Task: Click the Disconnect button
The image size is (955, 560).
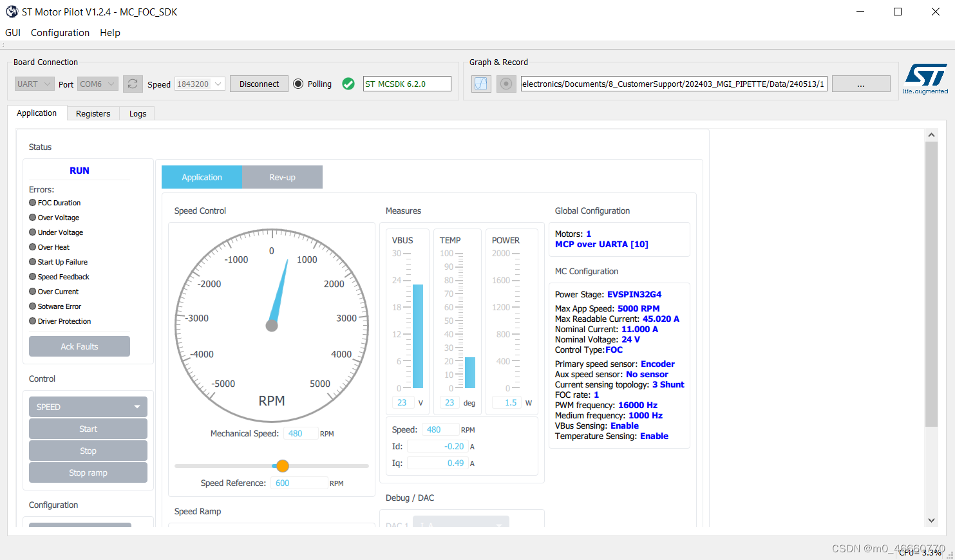Action: tap(259, 84)
